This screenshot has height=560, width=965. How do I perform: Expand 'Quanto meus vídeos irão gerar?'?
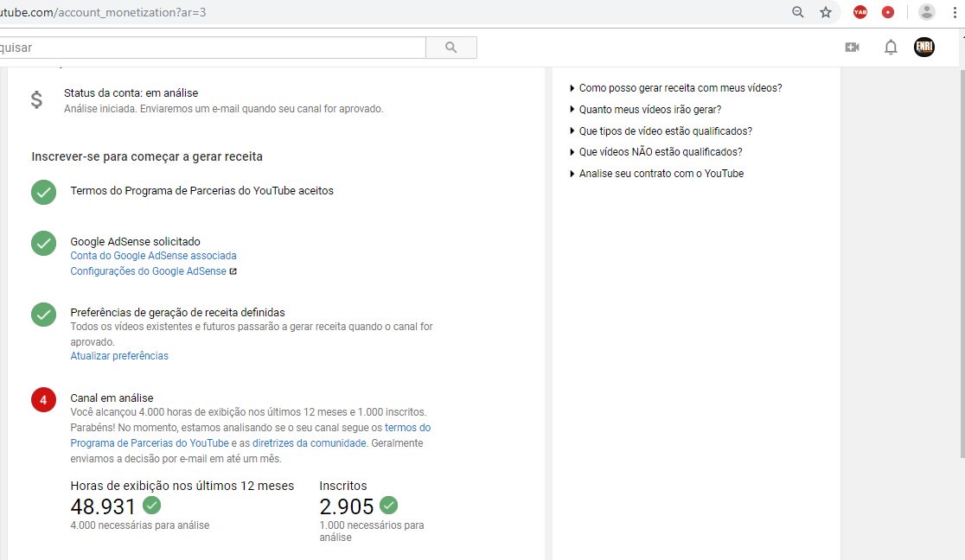point(646,110)
